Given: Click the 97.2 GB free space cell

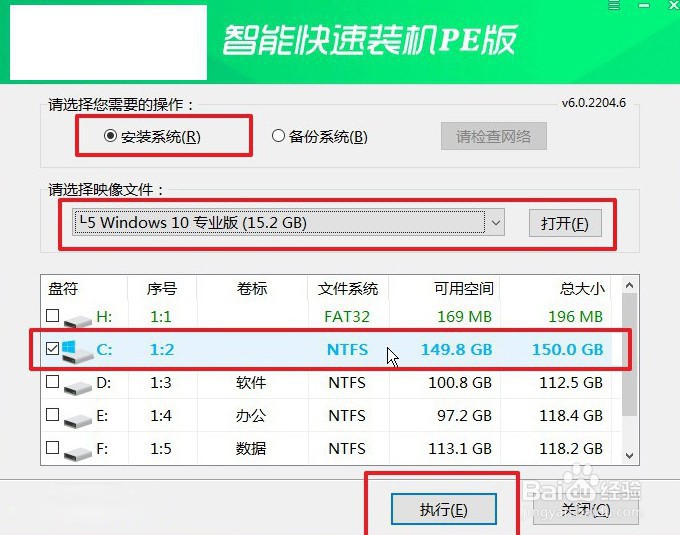Looking at the screenshot, I should pyautogui.click(x=464, y=415).
